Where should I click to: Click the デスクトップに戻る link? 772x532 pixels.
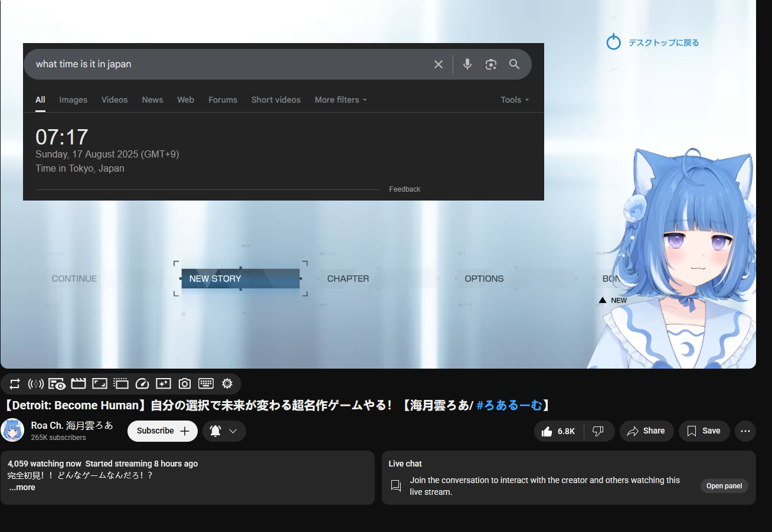tap(663, 42)
